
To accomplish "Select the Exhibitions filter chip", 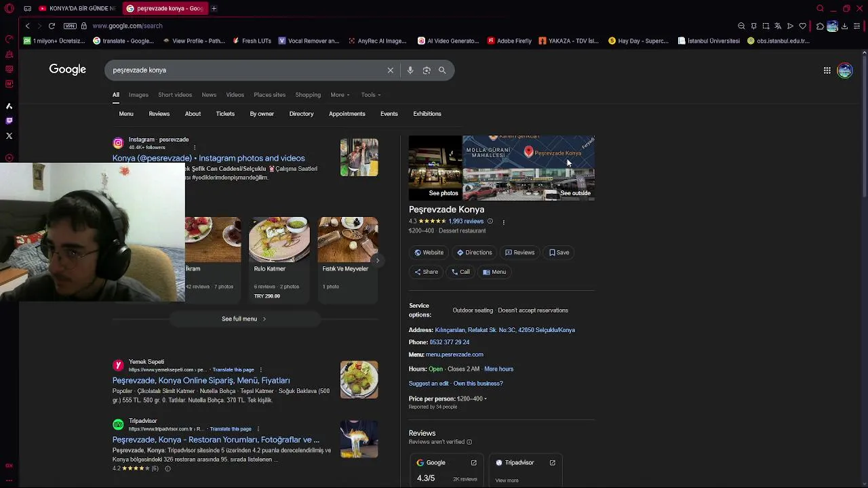I will point(427,114).
